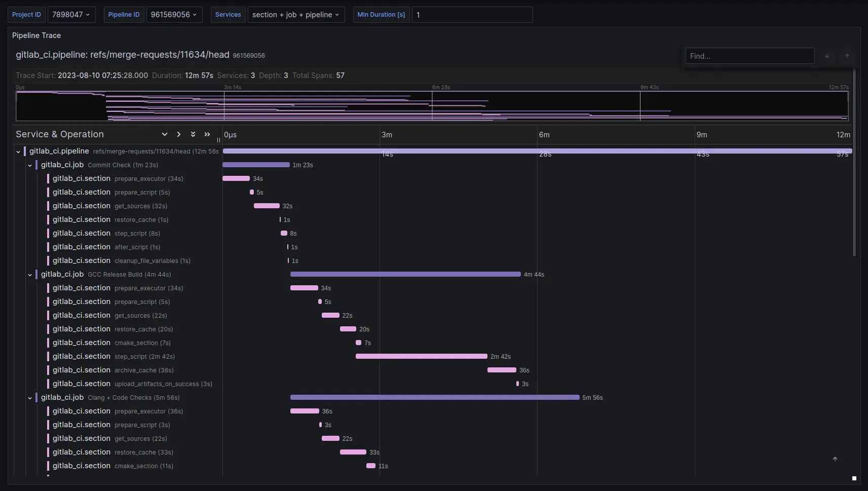Click the Services label
Viewport: 868px width, 491px height.
(228, 15)
